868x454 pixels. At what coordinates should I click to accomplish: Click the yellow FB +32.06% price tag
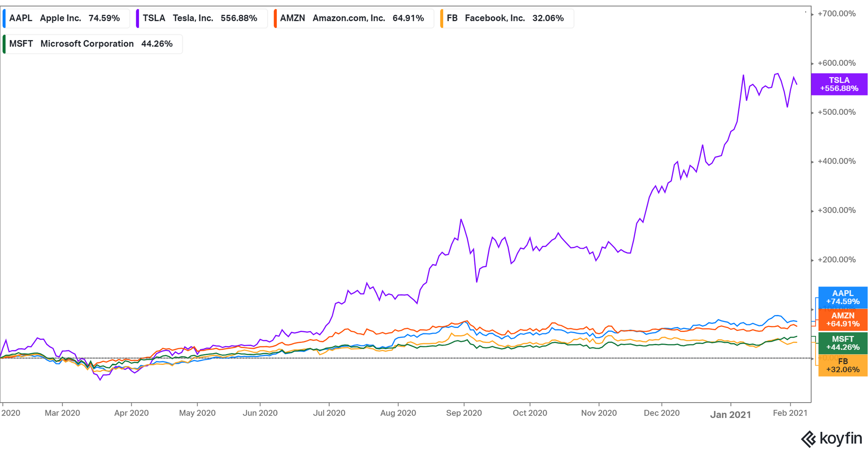842,365
